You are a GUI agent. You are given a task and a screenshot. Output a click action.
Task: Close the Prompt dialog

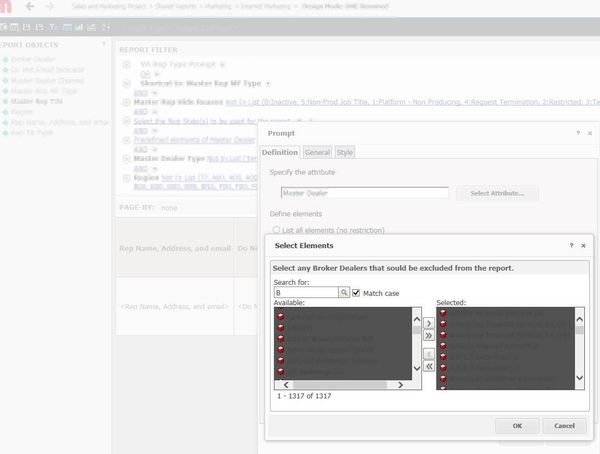point(590,133)
